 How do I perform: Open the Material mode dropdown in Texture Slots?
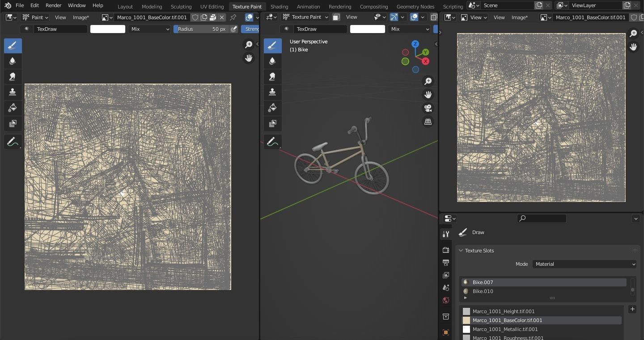585,264
